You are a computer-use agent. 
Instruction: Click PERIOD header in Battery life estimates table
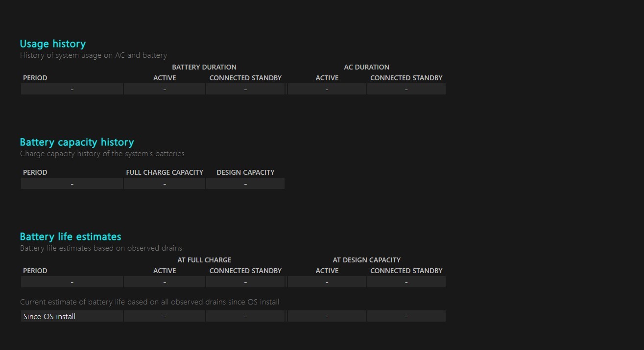pyautogui.click(x=35, y=271)
